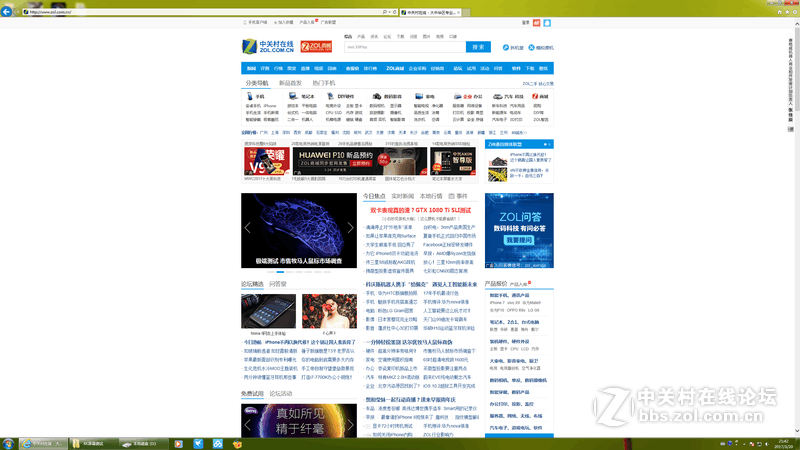
Task: Open the 数码影音 camera category icon
Action: point(377,96)
